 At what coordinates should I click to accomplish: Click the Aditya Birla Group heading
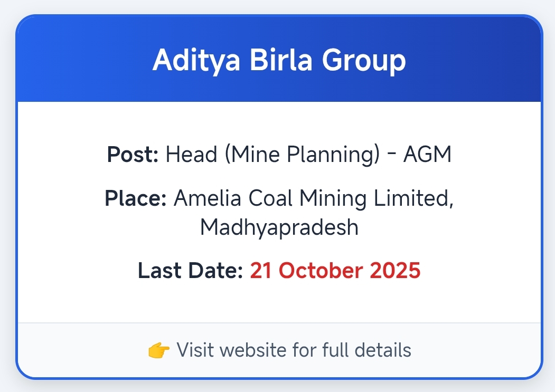click(x=279, y=61)
